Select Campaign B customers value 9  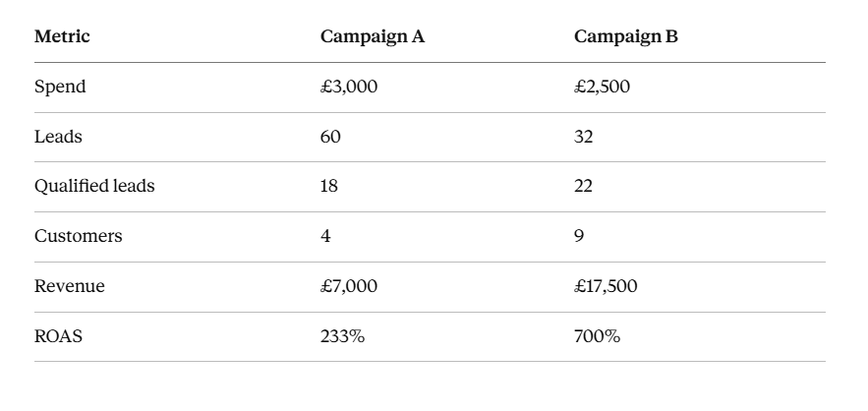pyautogui.click(x=579, y=236)
